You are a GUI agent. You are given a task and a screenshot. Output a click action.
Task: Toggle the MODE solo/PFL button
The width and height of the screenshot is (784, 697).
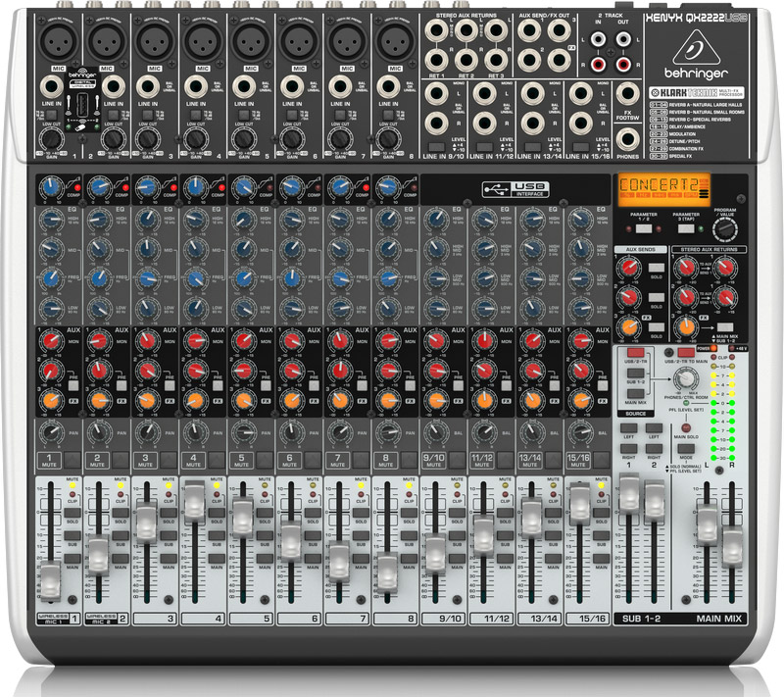pyautogui.click(x=686, y=449)
